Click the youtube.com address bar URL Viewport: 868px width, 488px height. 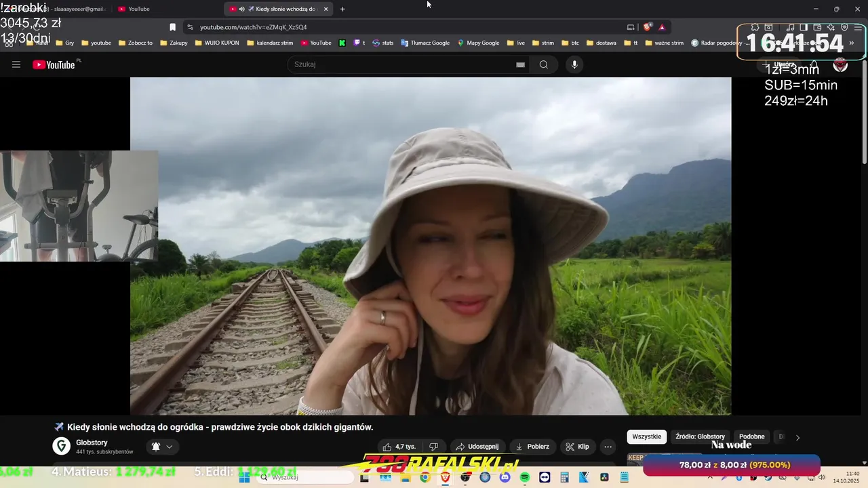[253, 27]
